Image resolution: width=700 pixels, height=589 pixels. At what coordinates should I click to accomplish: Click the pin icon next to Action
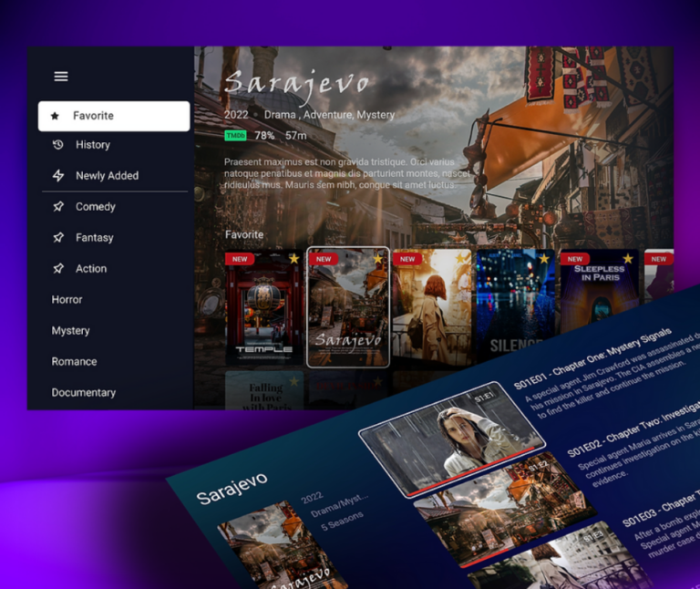tap(58, 269)
